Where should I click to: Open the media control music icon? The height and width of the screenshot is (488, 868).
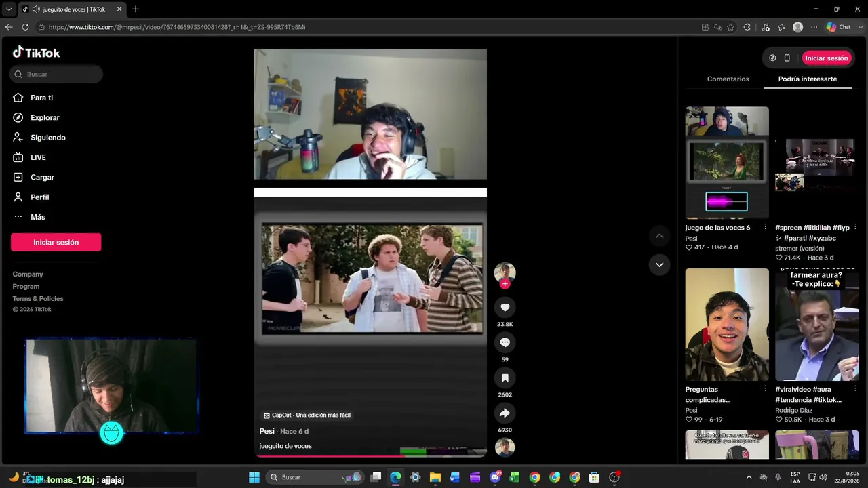766,27
